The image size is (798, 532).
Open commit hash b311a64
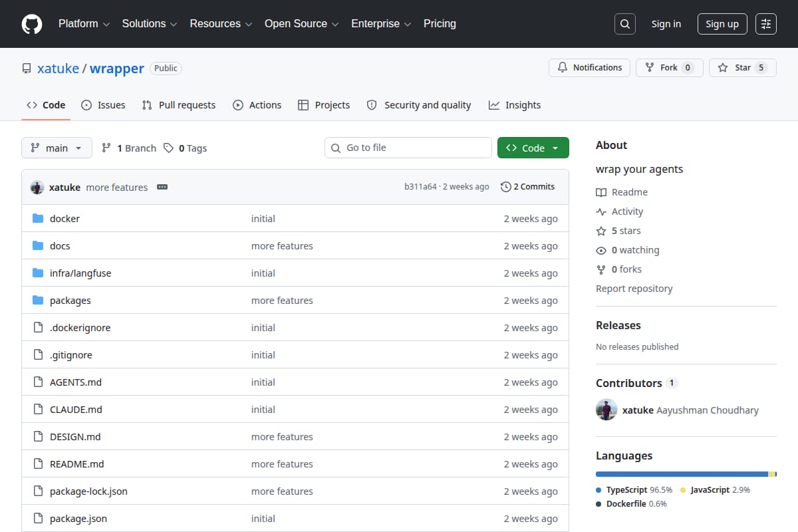(x=420, y=187)
